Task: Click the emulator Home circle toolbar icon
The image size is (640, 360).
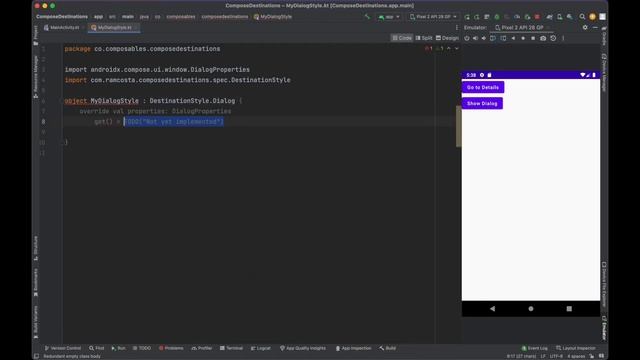Action: pyautogui.click(x=523, y=38)
